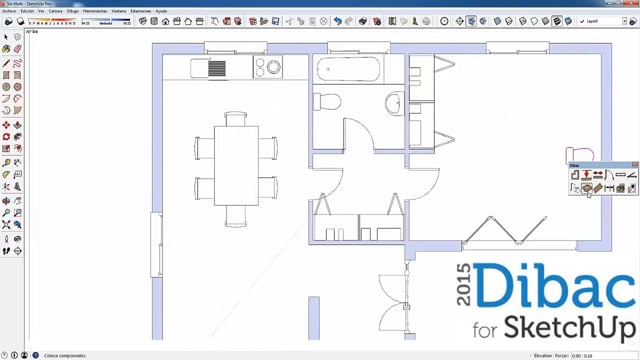Viewport: 640px width, 360px height.
Task: Open the Extensiones menu
Action: 140,11
